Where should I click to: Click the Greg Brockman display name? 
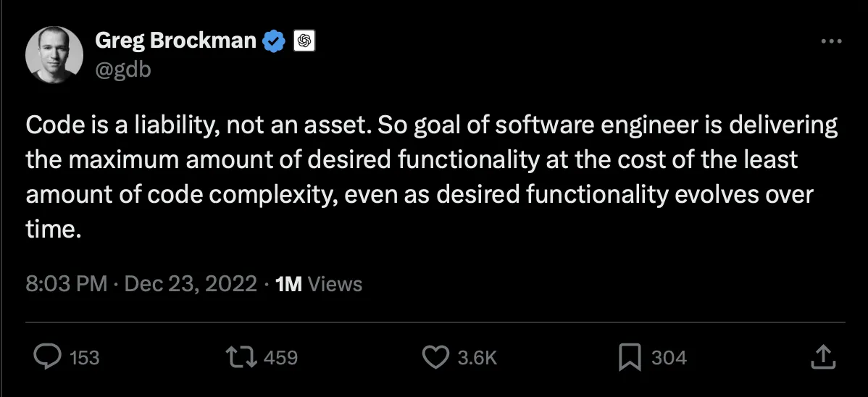[176, 41]
